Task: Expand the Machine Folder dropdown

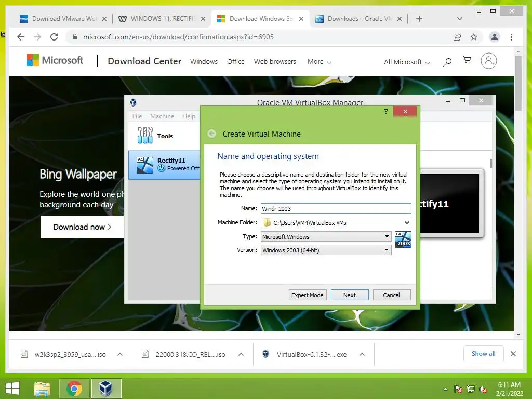Action: coord(407,223)
